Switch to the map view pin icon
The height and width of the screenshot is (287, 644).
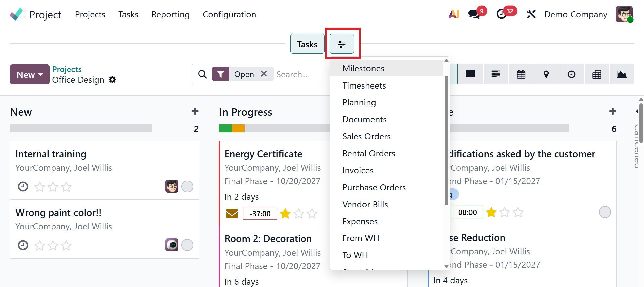click(546, 74)
